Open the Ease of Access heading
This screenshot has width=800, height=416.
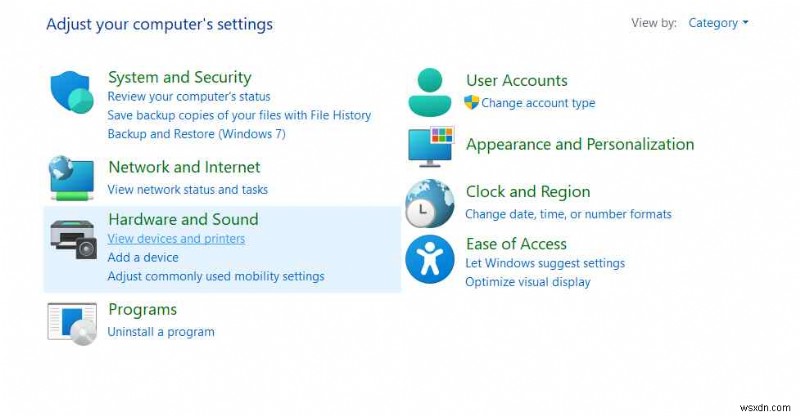coord(516,243)
